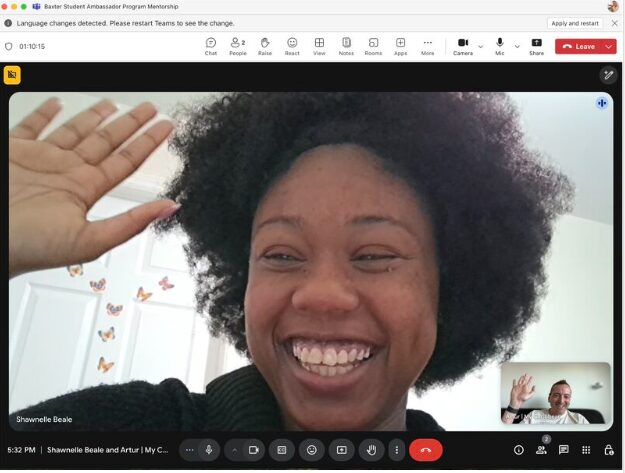Open breakout Rooms
The image size is (625, 473).
[373, 46]
